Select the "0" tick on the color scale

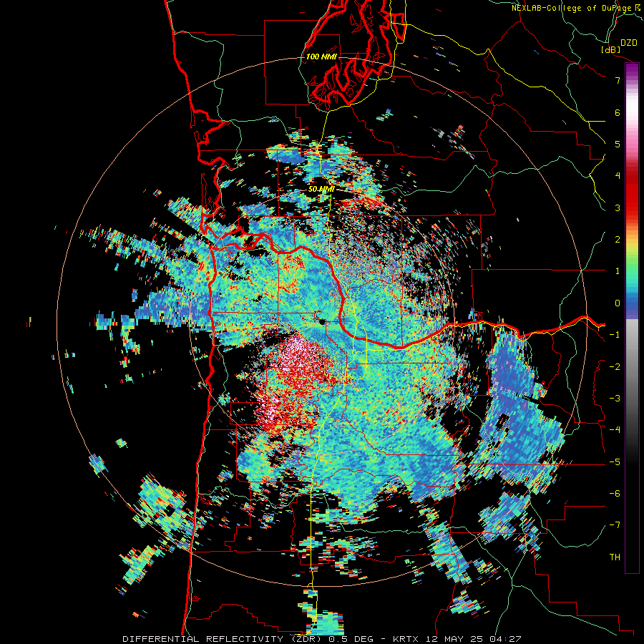618,303
